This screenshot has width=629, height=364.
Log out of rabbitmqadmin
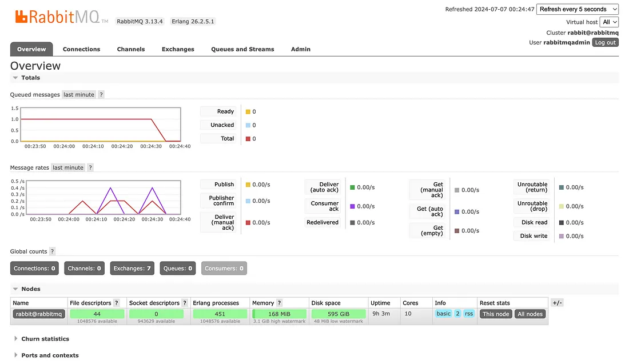[606, 42]
